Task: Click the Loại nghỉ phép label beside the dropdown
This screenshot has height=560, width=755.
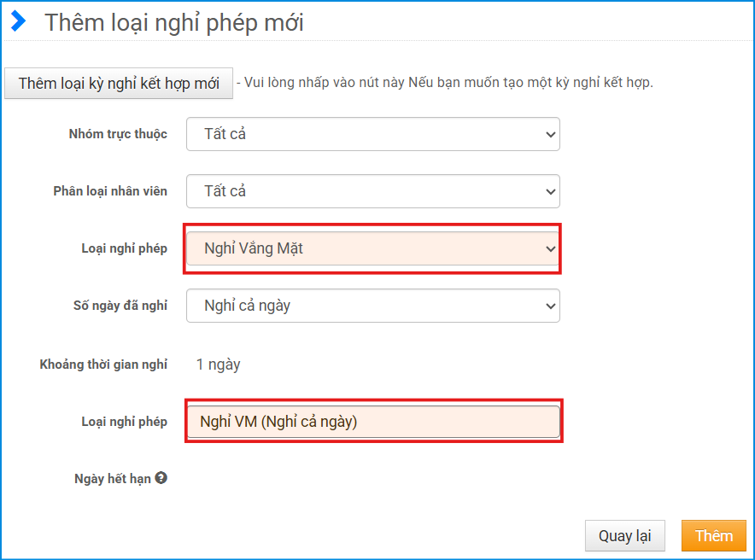Action: click(124, 248)
